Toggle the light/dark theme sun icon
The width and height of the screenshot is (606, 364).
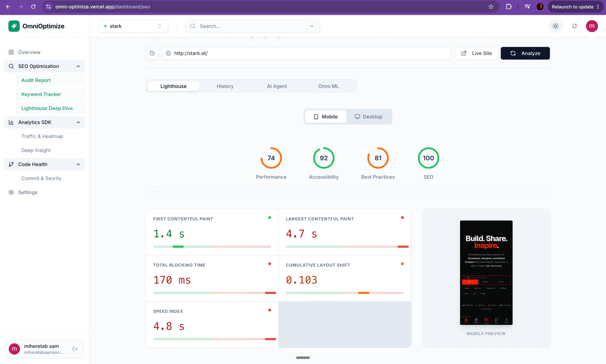pos(555,26)
